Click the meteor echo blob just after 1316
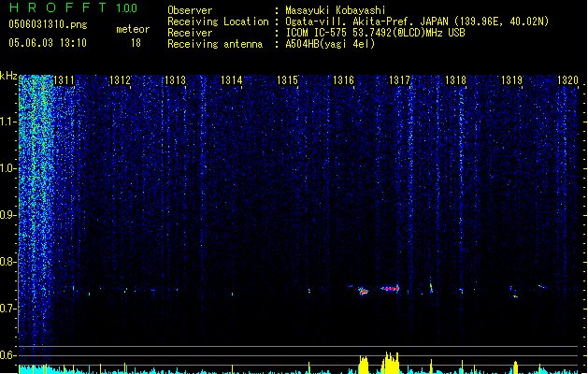Viewport: 588px width, 374px height. 363,291
